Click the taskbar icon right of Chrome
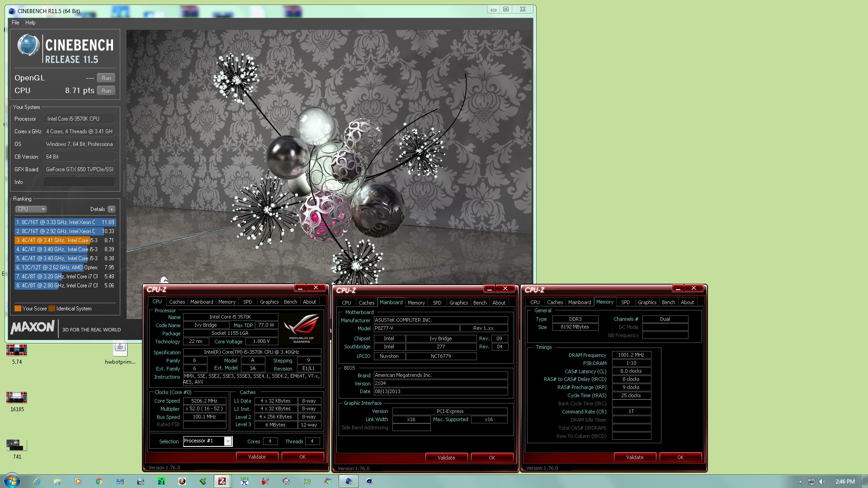This screenshot has width=868, height=488. pyautogui.click(x=120, y=481)
